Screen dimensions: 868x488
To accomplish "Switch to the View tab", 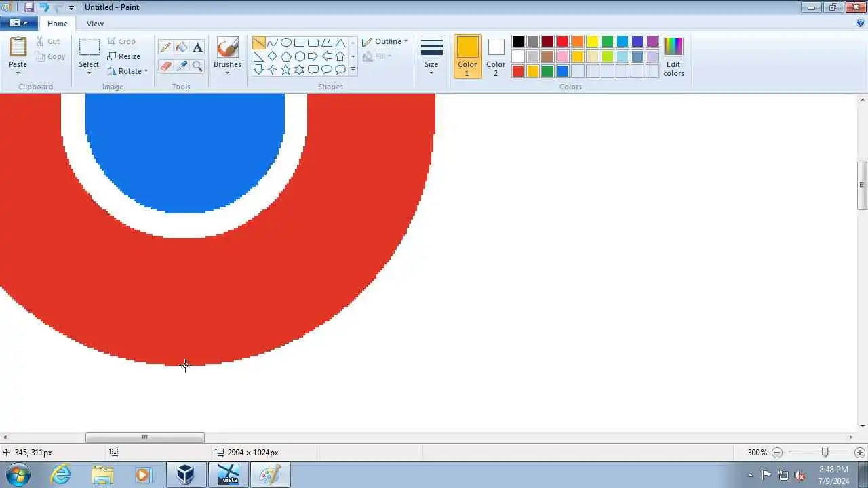I will (96, 24).
